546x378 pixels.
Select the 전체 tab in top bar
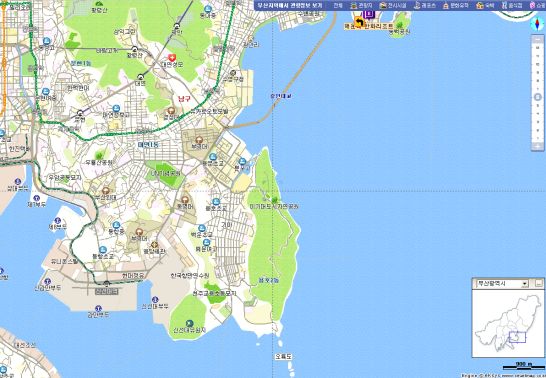point(338,6)
